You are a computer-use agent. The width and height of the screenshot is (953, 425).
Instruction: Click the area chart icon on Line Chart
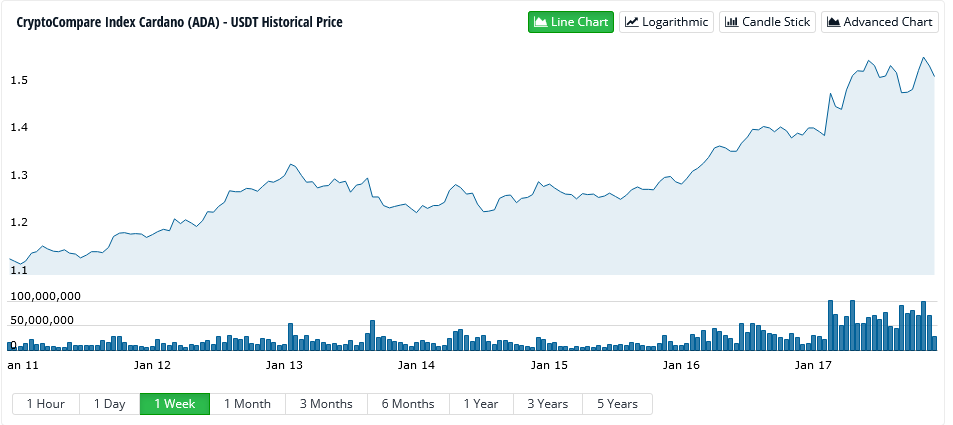coord(540,22)
